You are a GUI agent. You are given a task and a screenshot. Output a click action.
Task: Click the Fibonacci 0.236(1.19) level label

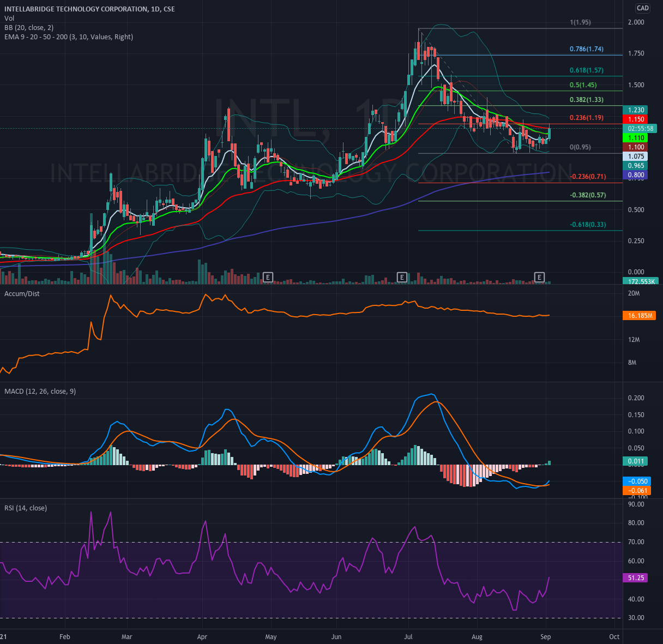click(x=587, y=118)
